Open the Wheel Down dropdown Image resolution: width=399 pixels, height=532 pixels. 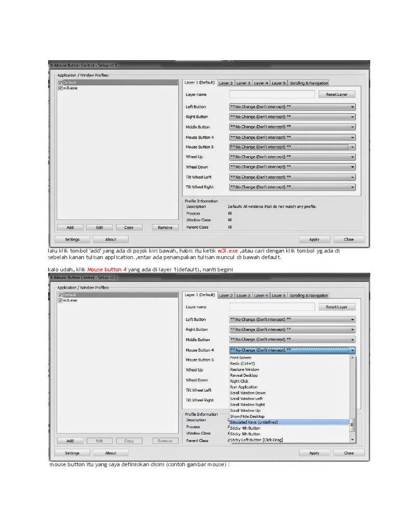click(292, 167)
